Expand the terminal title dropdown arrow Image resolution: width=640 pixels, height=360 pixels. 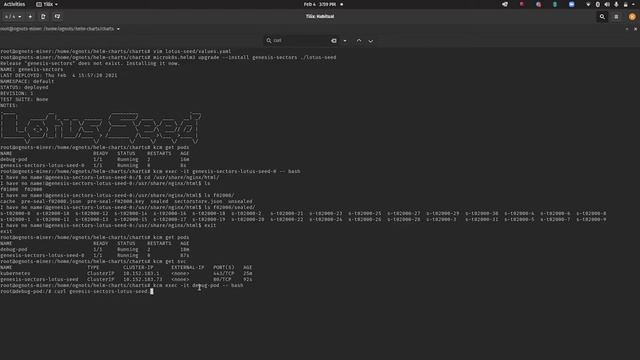click(x=118, y=29)
